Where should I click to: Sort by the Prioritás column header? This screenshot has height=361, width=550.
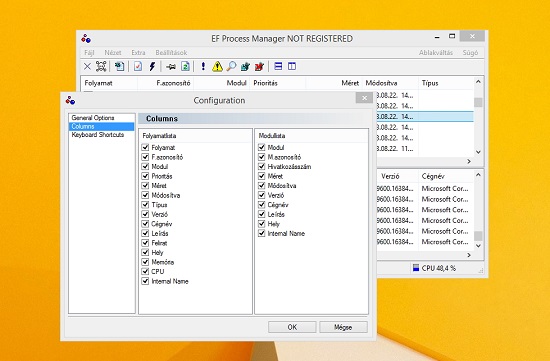[277, 83]
